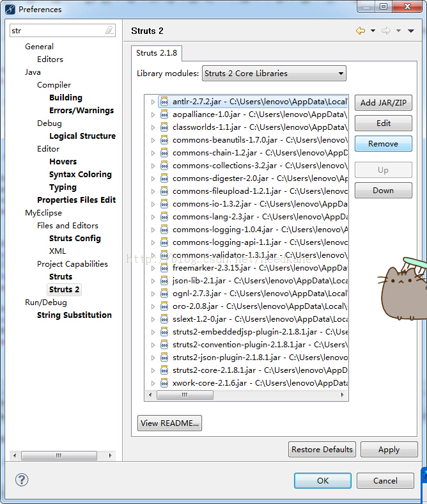Viewport: 427px width, 504px height.
Task: Focus the preferences filter text field
Action: 63,31
